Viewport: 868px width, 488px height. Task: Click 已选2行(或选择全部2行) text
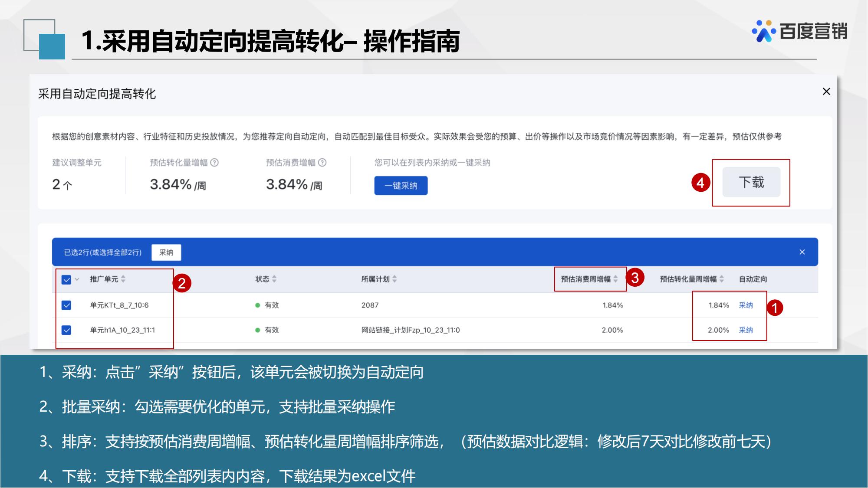(x=103, y=252)
